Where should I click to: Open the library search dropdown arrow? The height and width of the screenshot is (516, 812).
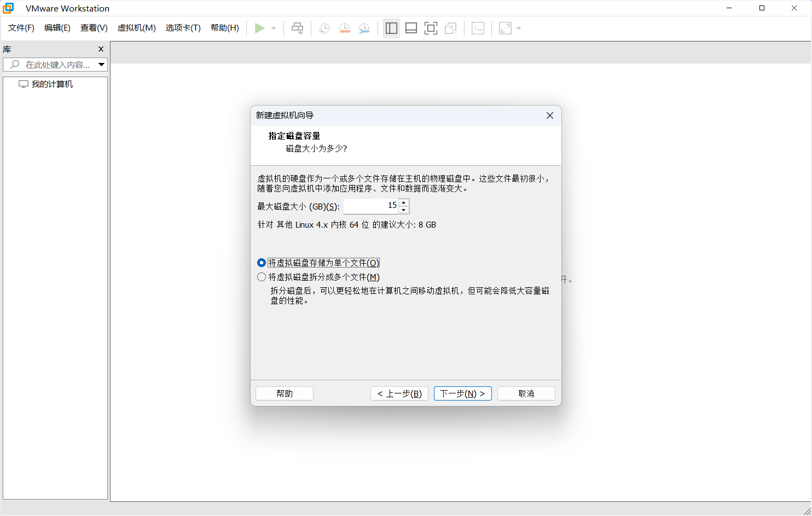point(101,65)
